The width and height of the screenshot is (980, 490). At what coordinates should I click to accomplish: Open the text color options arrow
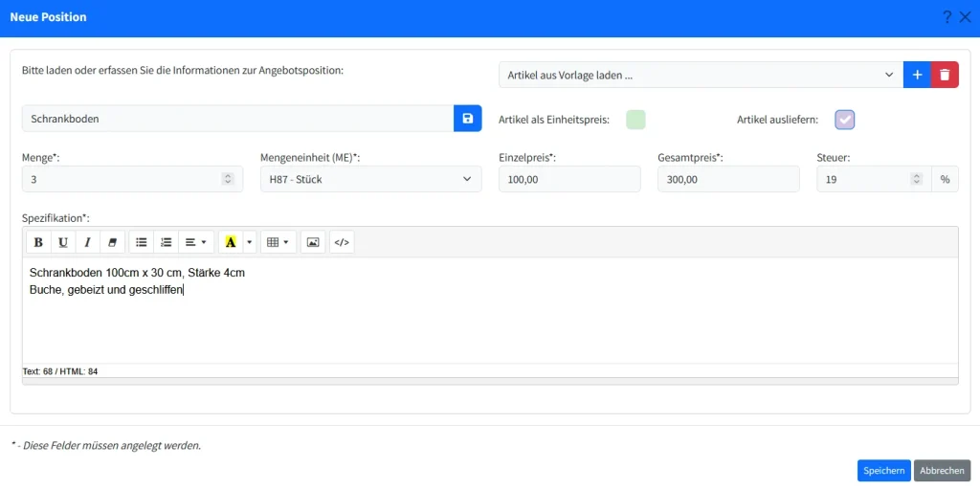250,242
